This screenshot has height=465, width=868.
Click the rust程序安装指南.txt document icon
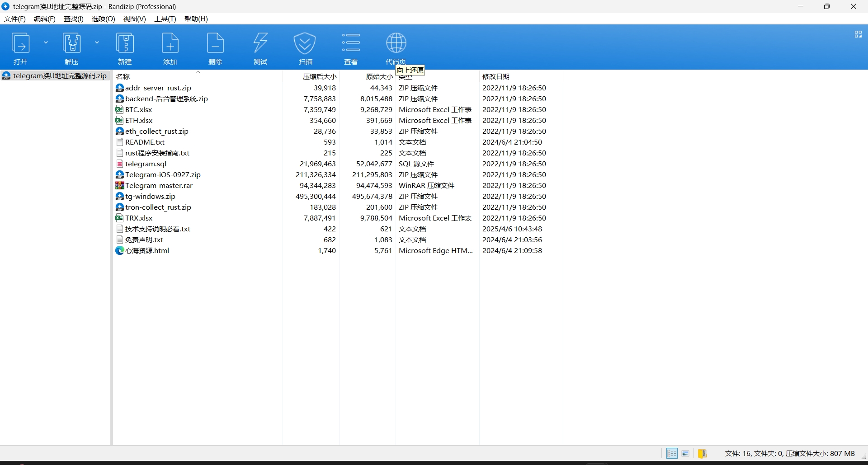(120, 153)
